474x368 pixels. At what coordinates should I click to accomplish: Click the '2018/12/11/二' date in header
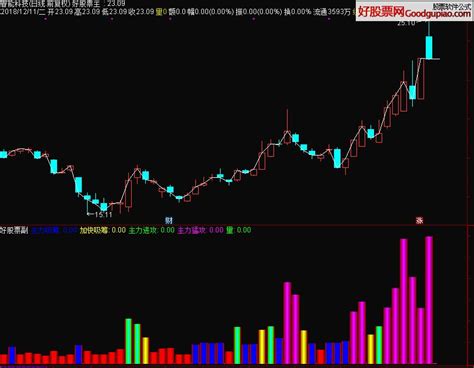point(22,12)
